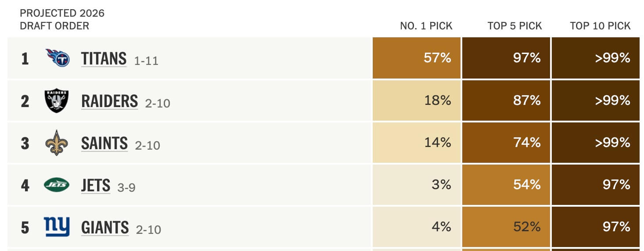Open the Titans team link
644x251 pixels.
[x=104, y=58]
